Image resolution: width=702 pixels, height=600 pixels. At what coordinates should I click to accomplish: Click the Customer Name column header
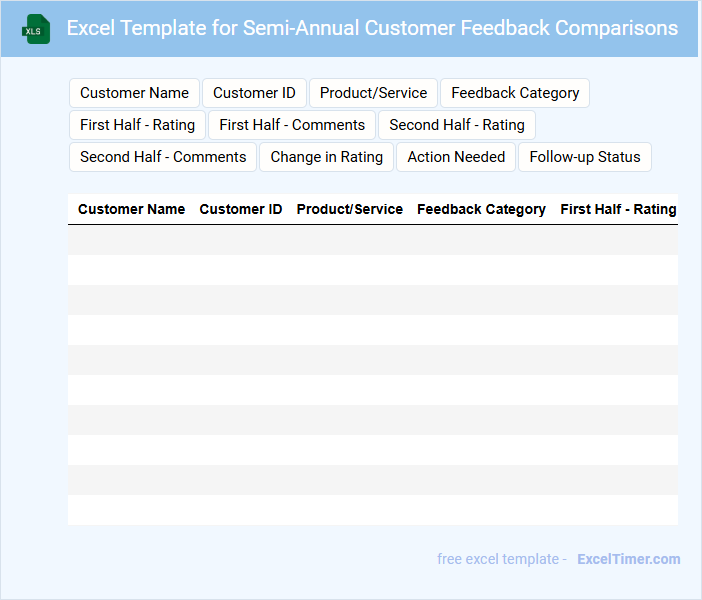tap(131, 209)
